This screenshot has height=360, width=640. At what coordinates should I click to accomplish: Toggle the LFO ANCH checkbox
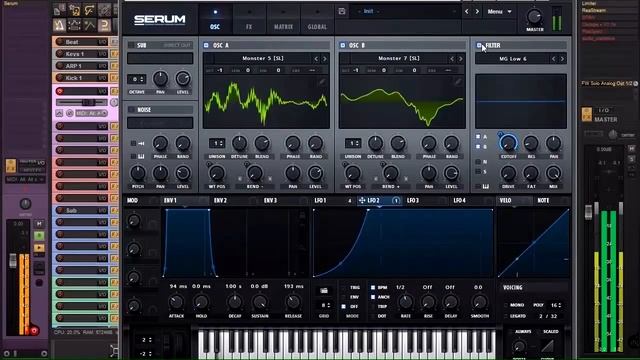click(373, 297)
